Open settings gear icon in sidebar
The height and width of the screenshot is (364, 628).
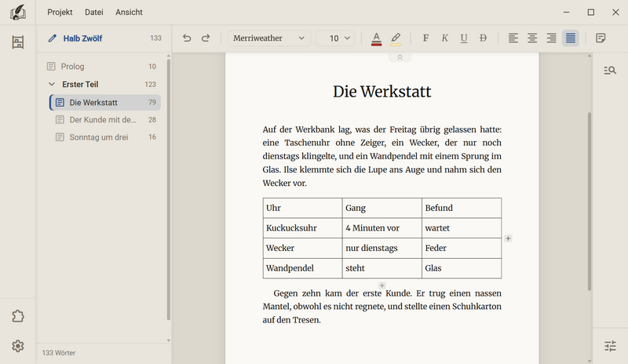coord(17,346)
